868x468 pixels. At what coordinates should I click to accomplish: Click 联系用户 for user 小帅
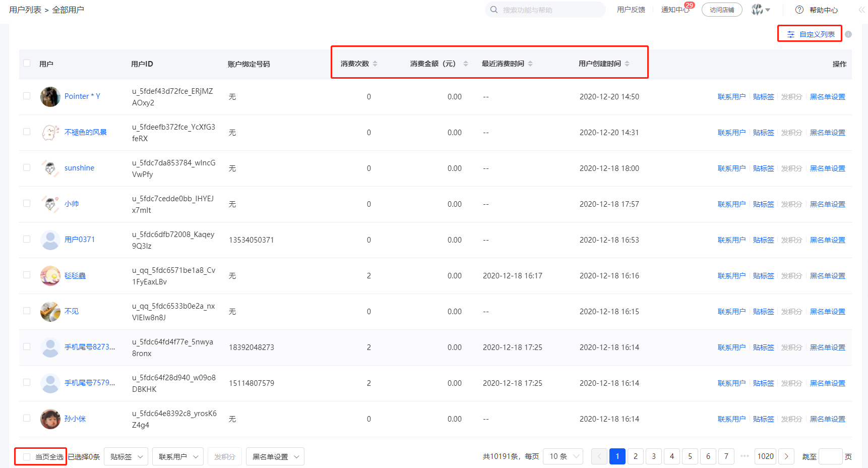tap(731, 204)
